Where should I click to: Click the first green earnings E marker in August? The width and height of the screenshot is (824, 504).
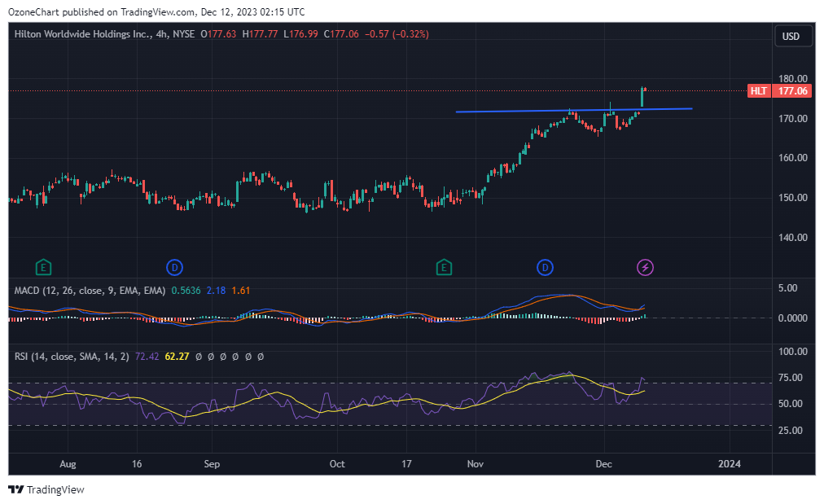(44, 268)
